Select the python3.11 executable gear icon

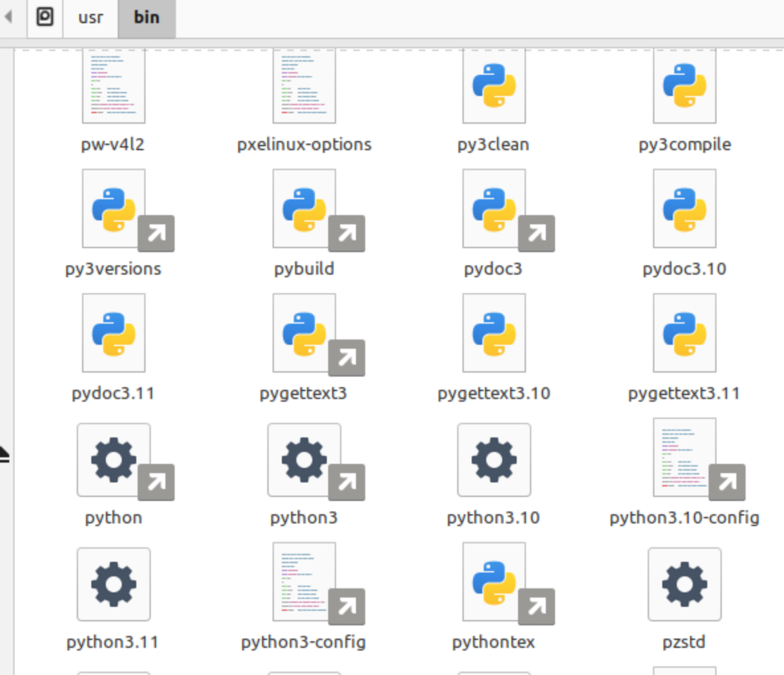[x=114, y=584]
